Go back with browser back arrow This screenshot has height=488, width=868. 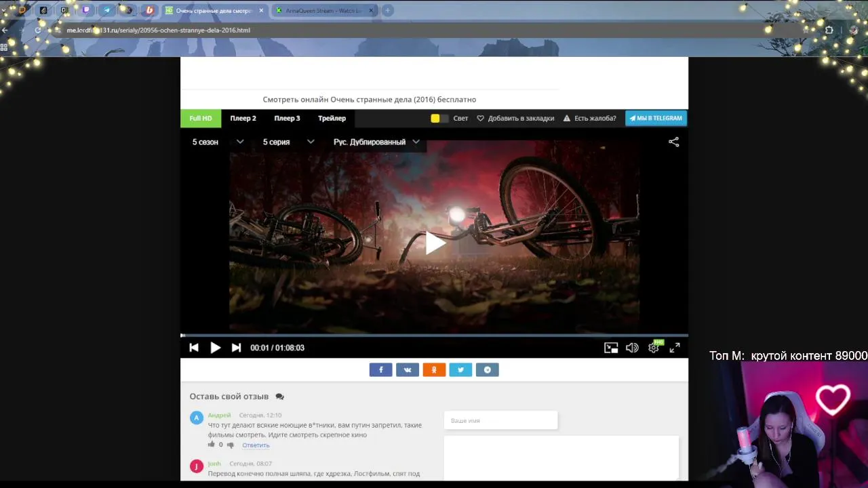point(5,30)
